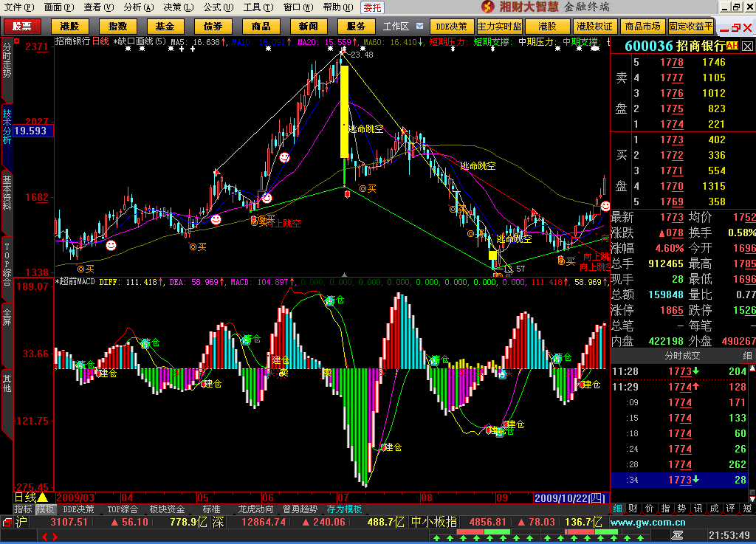Select the 价 info tab

click(x=650, y=509)
